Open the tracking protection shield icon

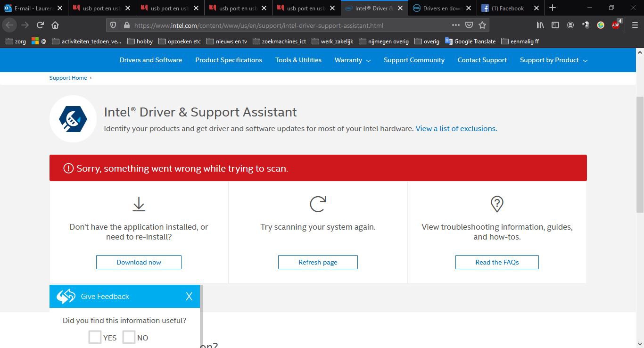(x=113, y=25)
